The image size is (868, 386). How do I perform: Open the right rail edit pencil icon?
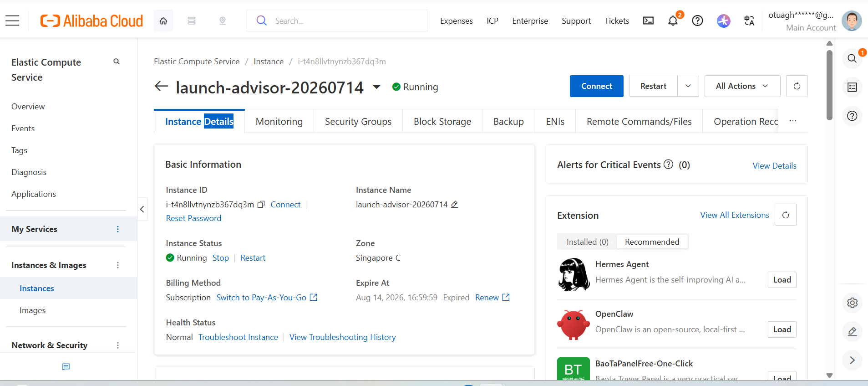852,331
